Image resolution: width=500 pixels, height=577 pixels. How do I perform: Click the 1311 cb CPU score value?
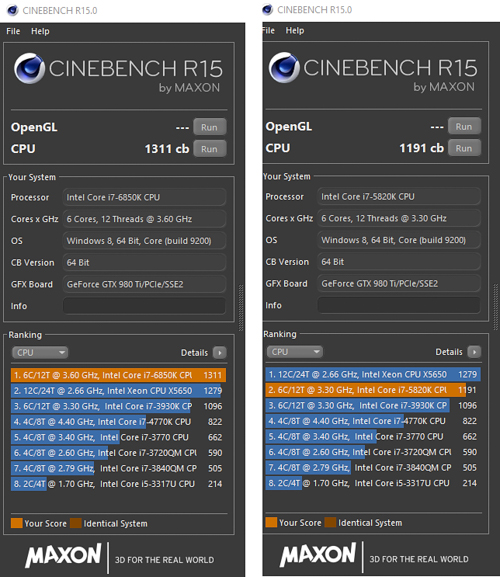(x=167, y=149)
